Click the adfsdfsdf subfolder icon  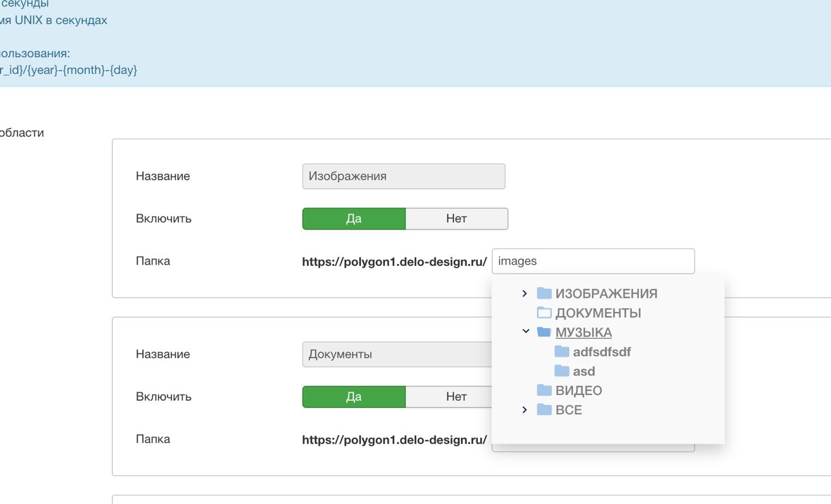click(562, 352)
